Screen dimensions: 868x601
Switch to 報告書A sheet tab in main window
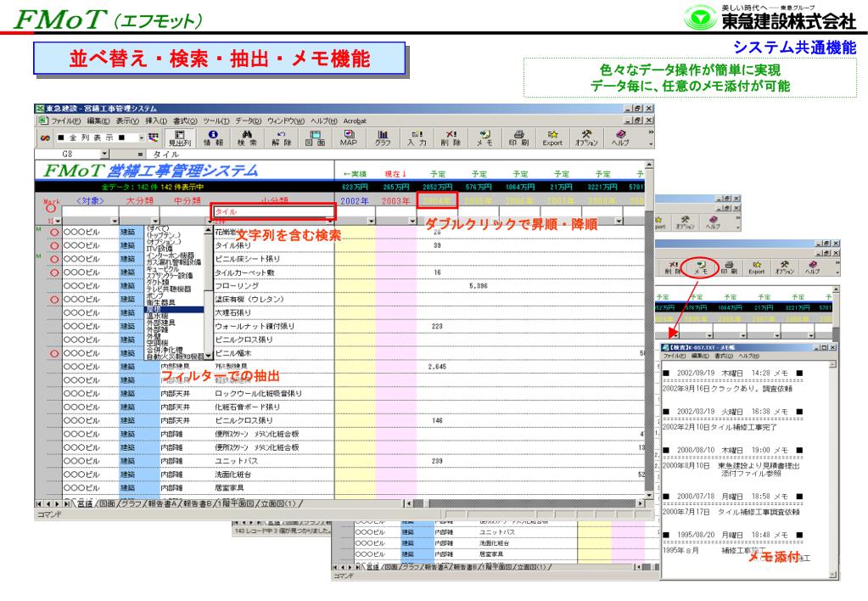pyautogui.click(x=163, y=503)
